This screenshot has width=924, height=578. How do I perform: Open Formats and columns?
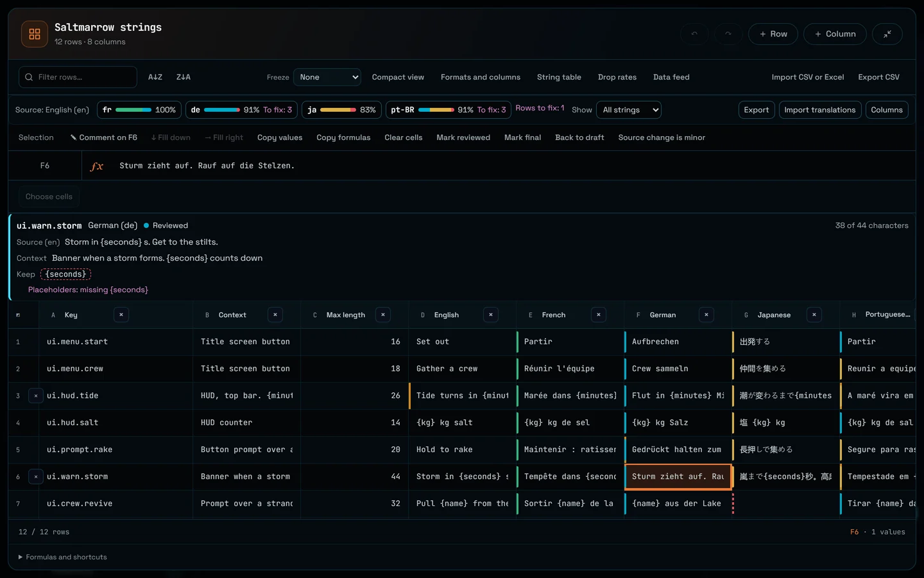point(481,77)
